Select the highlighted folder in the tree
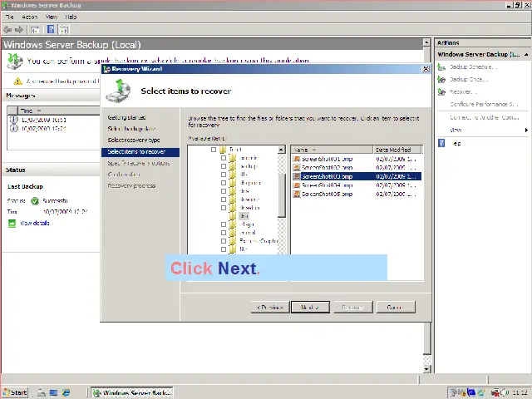532x399 pixels. coord(244,216)
